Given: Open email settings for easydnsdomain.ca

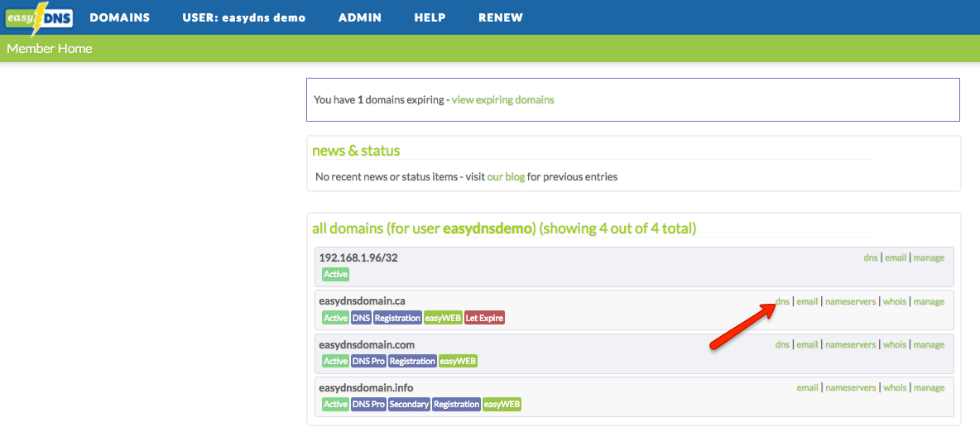Looking at the screenshot, I should coord(808,301).
